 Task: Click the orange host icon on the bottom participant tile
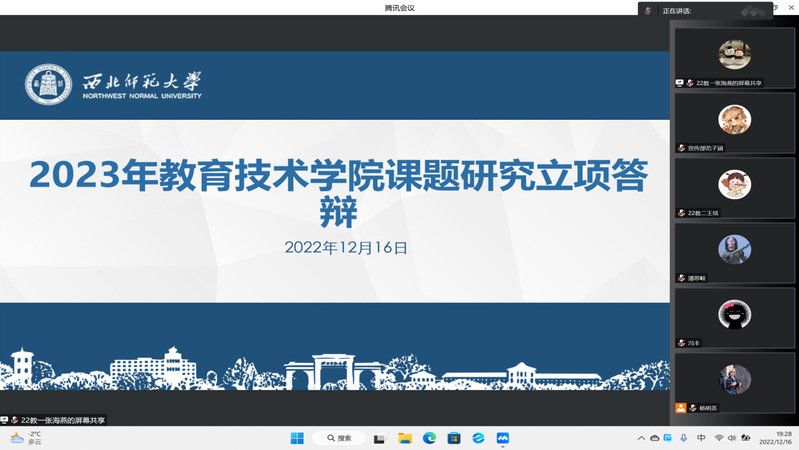tap(681, 408)
